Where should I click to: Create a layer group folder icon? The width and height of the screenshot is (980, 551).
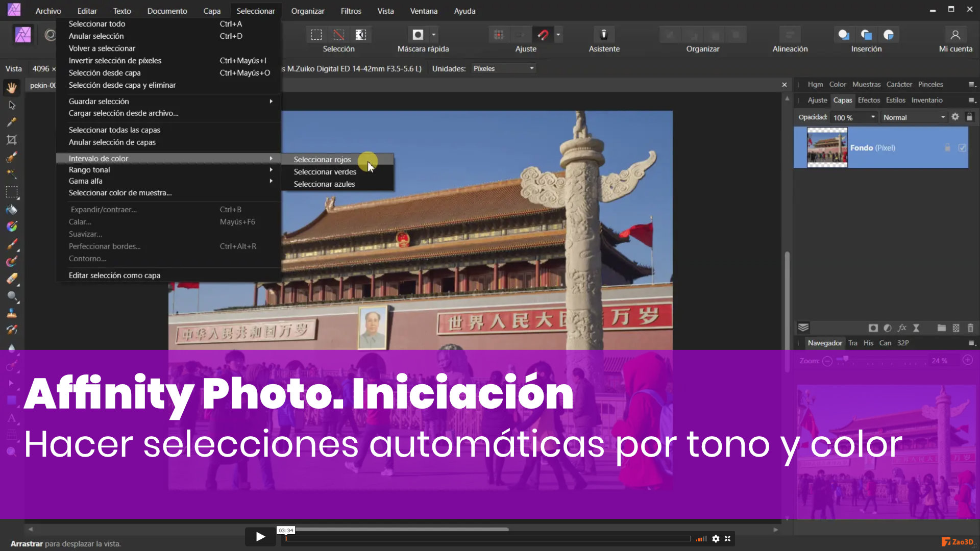click(x=942, y=328)
